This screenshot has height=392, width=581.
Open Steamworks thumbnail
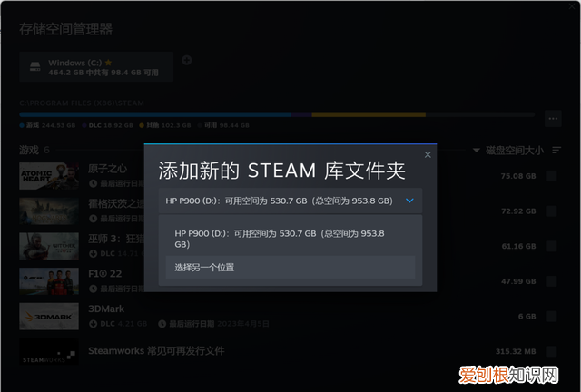49,351
